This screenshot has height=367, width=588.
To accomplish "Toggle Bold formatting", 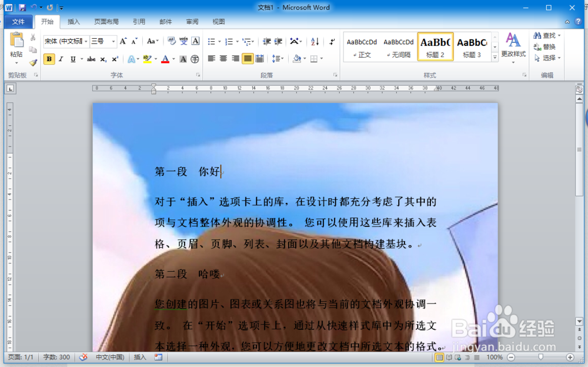I will coord(49,59).
